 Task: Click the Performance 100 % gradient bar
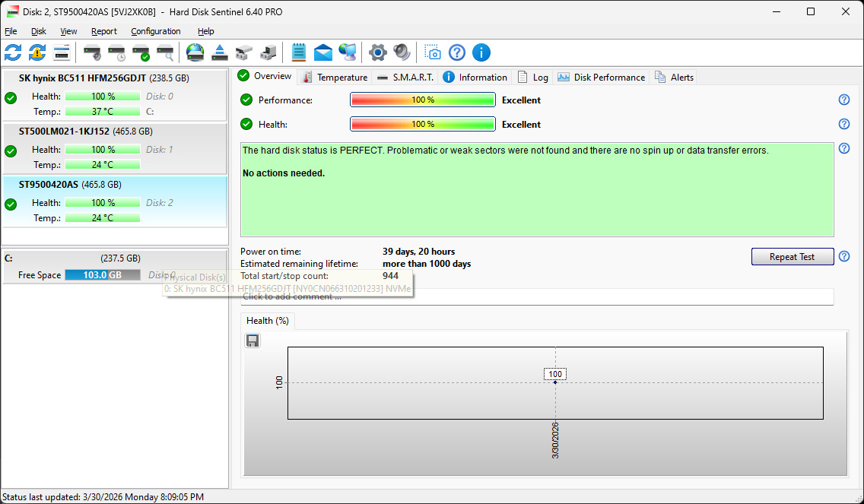[x=423, y=100]
